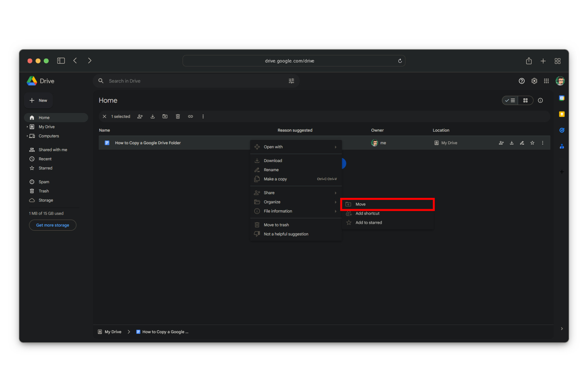588x392 pixels.
Task: Click the copy link icon in selection toolbar
Action: [190, 116]
